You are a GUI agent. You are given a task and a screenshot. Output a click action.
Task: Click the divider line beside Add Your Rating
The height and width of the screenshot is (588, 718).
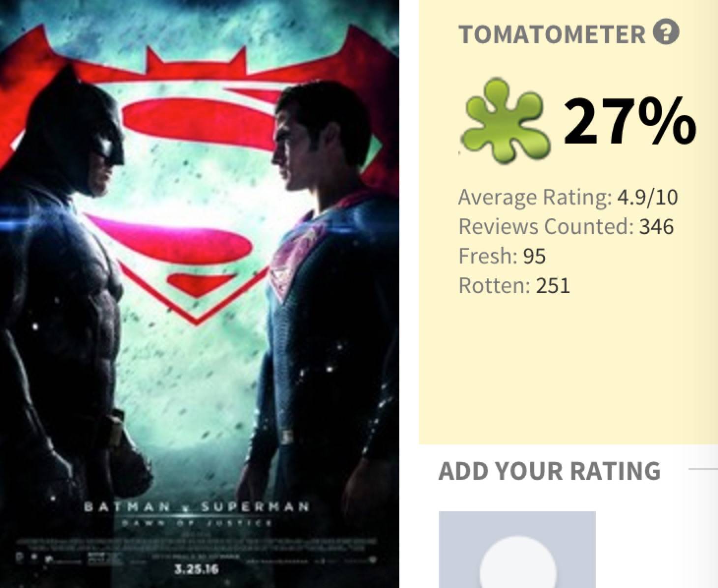click(x=703, y=469)
